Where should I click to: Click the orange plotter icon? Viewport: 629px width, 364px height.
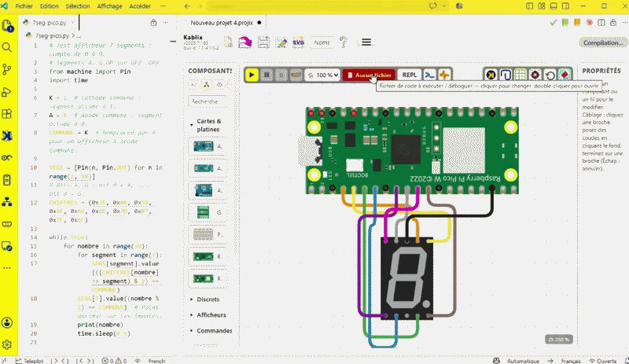click(444, 75)
